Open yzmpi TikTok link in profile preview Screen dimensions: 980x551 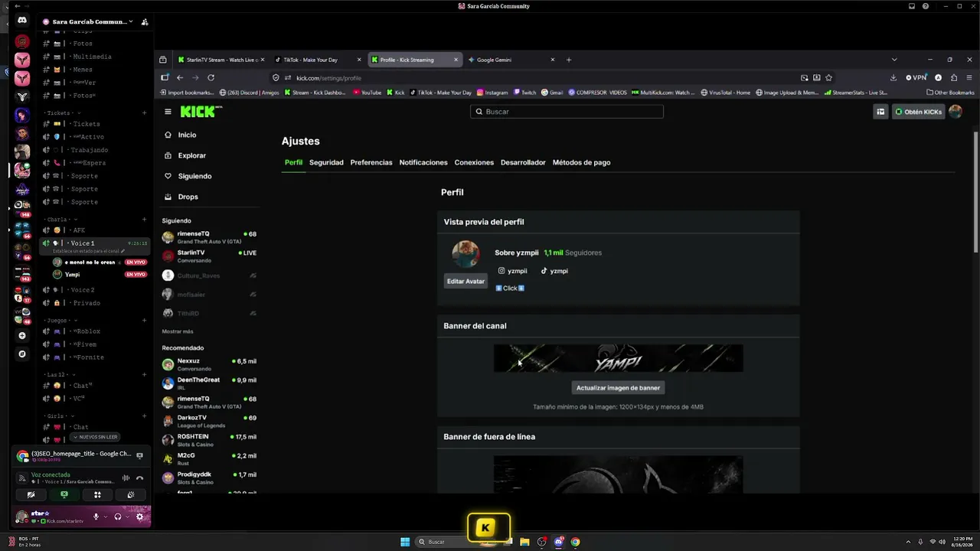(x=554, y=271)
